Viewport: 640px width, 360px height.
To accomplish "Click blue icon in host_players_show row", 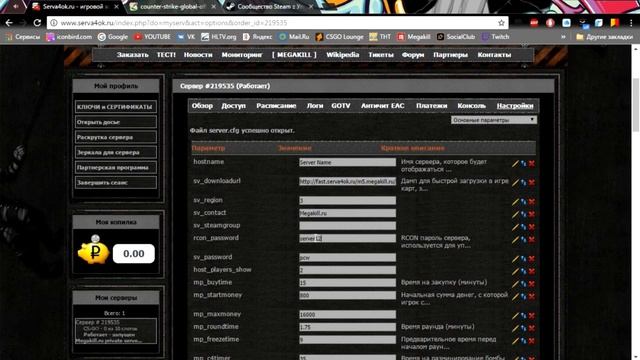I will (523, 271).
